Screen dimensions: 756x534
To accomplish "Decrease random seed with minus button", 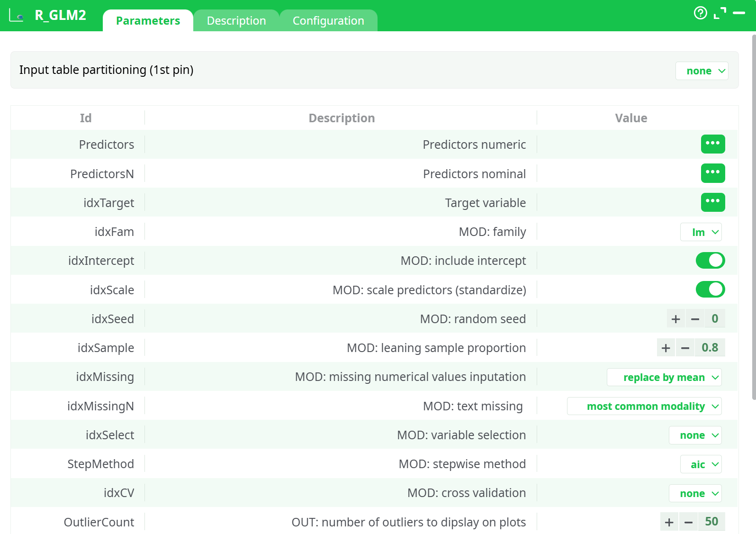I will coord(695,319).
